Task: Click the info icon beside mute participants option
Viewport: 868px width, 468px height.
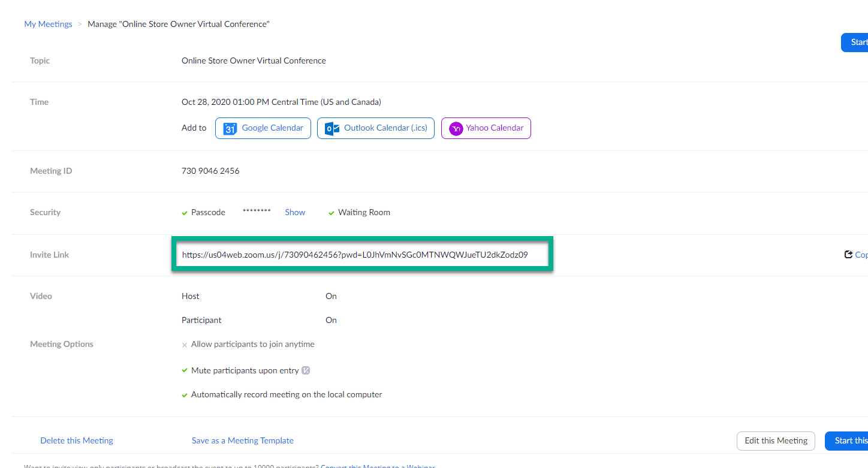Action: click(x=306, y=370)
